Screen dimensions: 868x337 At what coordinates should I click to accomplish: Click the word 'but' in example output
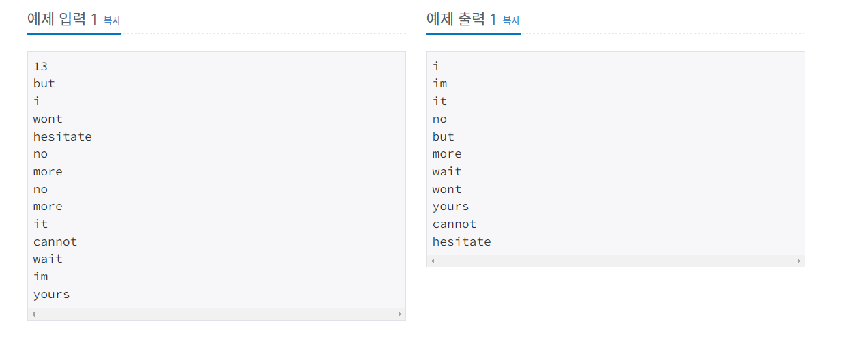(x=444, y=136)
